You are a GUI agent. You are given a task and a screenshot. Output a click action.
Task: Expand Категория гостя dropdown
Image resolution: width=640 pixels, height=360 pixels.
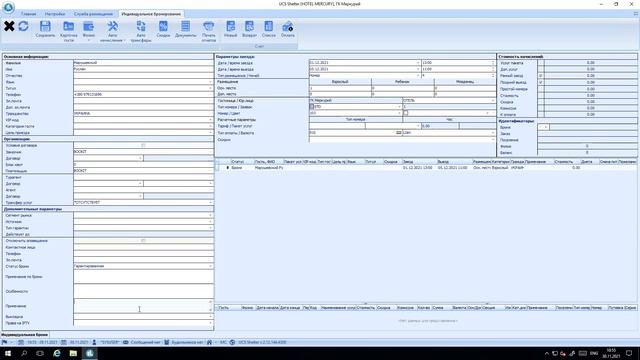211,127
